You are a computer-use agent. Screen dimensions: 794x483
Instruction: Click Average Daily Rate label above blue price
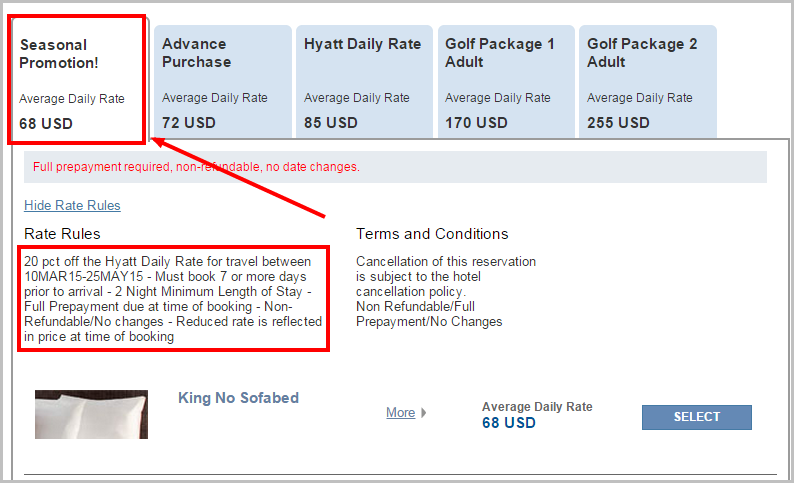click(x=537, y=407)
